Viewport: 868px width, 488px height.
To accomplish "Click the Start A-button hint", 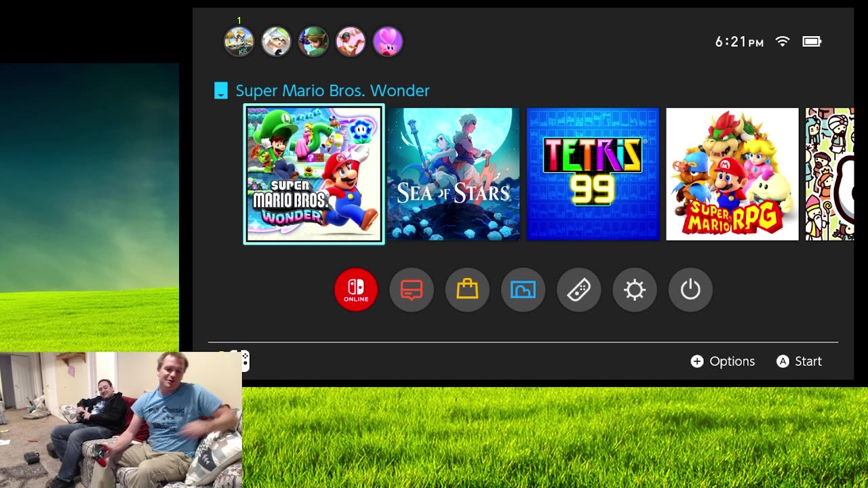I will (799, 361).
